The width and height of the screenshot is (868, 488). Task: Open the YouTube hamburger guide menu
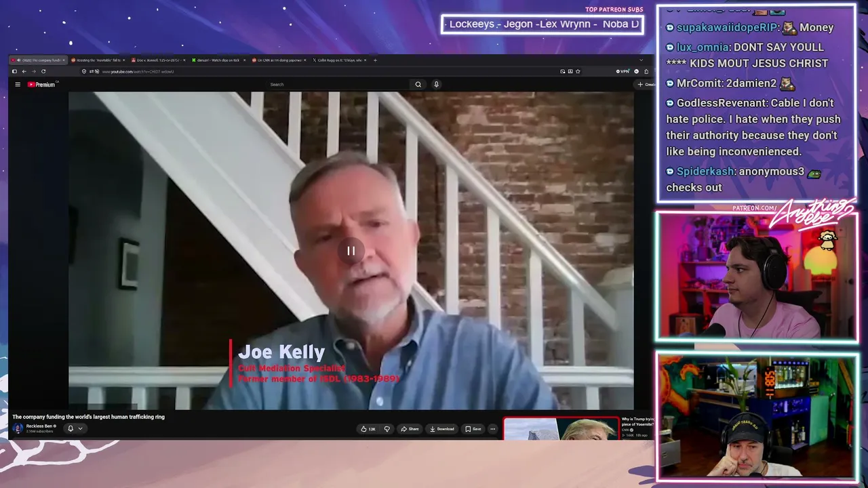click(18, 85)
